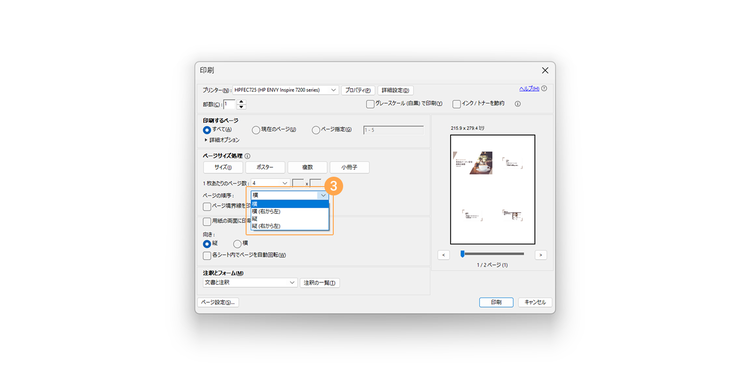Select the ページ指定 radio button
The height and width of the screenshot is (375, 750).
316,130
